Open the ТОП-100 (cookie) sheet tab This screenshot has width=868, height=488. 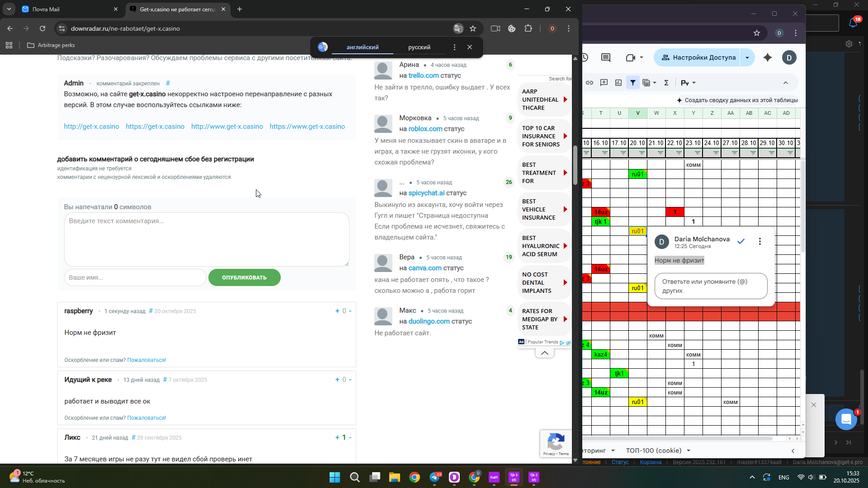coord(653,450)
